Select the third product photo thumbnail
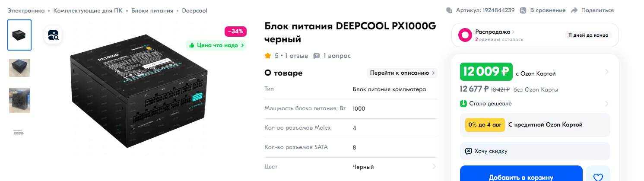Screen dimensions: 644x181 coord(19,101)
